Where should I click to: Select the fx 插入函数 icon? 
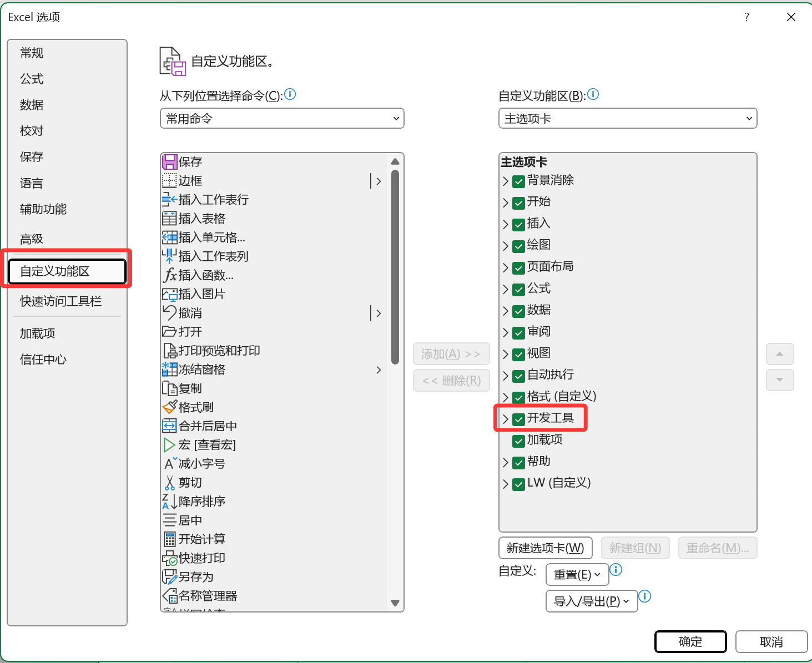coord(169,275)
